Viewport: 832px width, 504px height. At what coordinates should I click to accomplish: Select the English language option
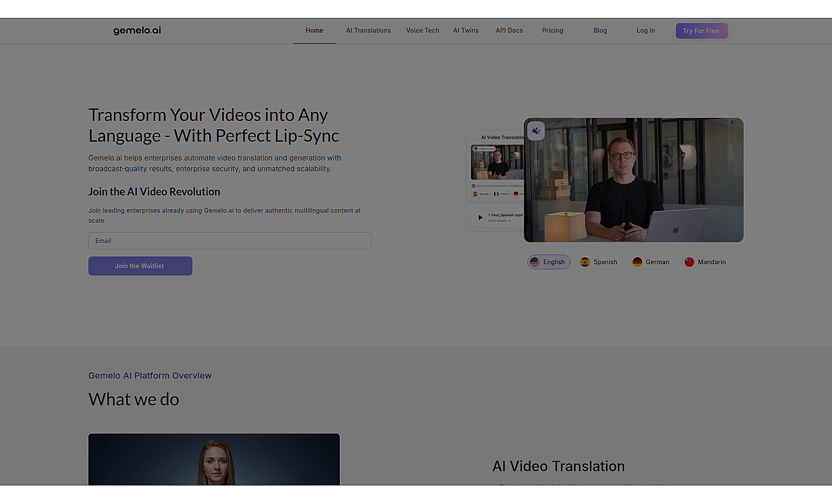click(x=548, y=262)
